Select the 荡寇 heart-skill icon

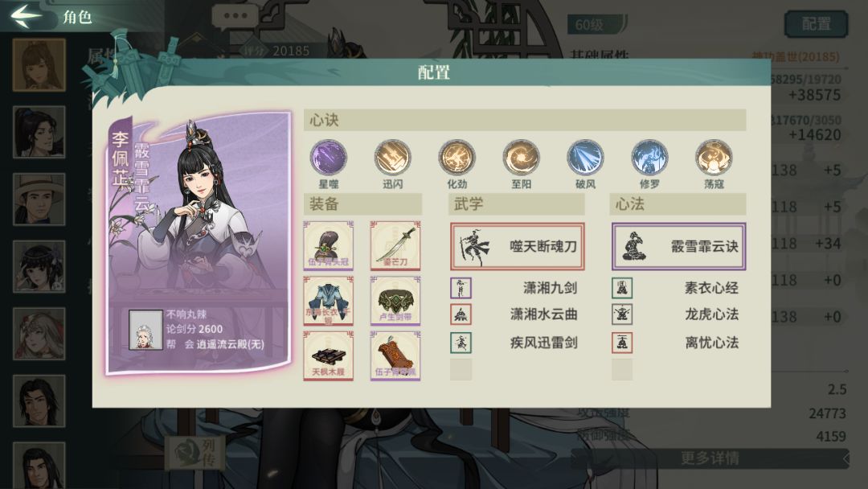(x=714, y=158)
